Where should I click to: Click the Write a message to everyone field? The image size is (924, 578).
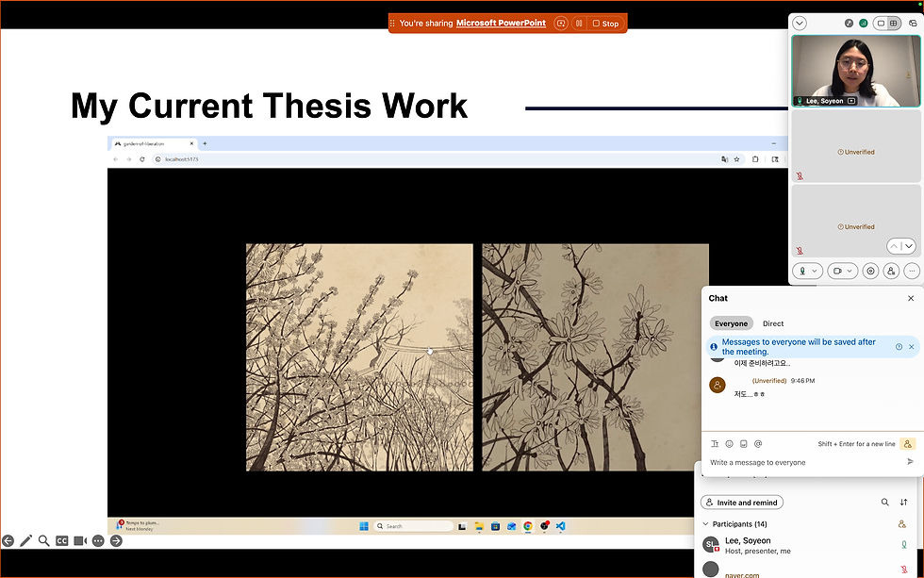click(x=805, y=463)
